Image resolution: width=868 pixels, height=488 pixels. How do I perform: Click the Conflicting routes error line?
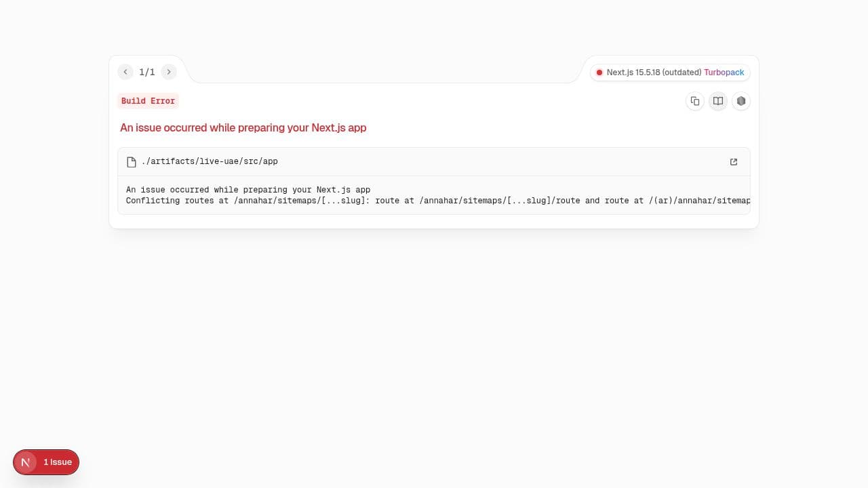(x=438, y=201)
